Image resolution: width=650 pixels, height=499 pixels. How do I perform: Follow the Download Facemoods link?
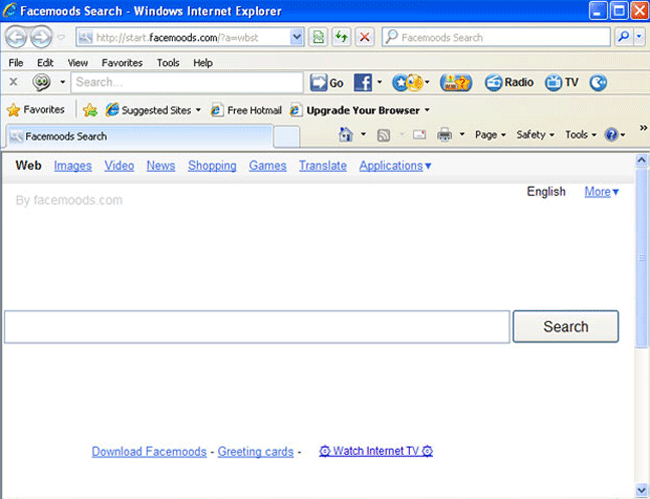point(149,452)
